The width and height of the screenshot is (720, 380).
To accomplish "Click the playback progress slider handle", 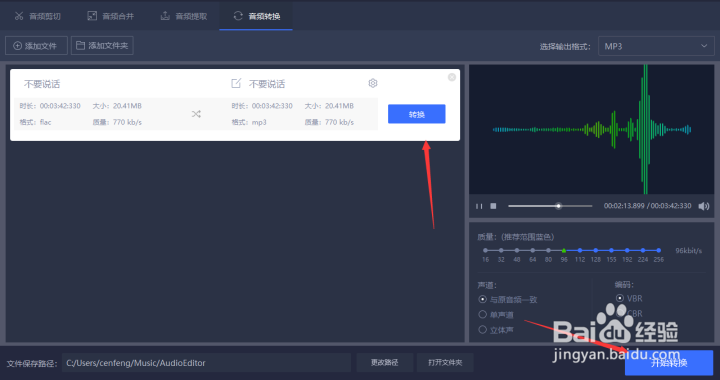I will coord(558,206).
